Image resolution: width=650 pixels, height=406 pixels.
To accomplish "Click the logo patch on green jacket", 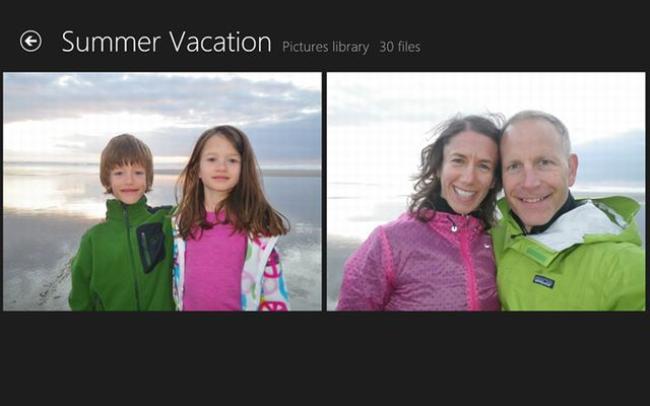I will point(543,282).
